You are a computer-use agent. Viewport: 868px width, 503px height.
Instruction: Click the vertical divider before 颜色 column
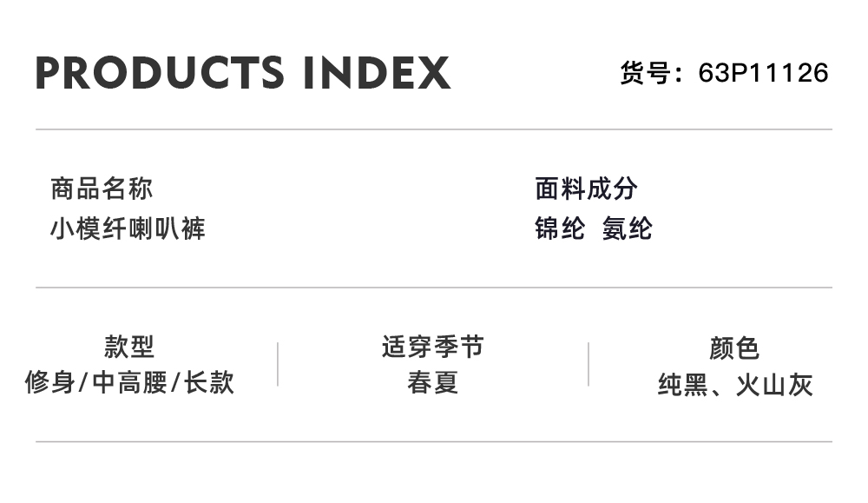click(x=589, y=364)
